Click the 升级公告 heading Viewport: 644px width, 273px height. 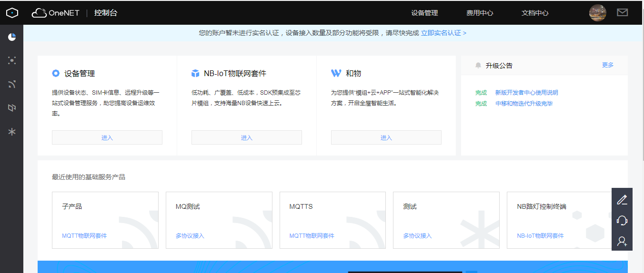click(499, 66)
